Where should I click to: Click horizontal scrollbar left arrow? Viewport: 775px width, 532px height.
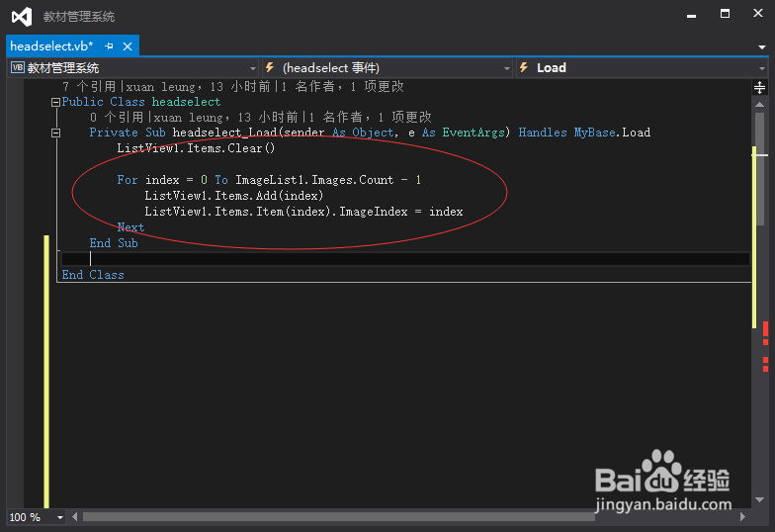pos(75,516)
